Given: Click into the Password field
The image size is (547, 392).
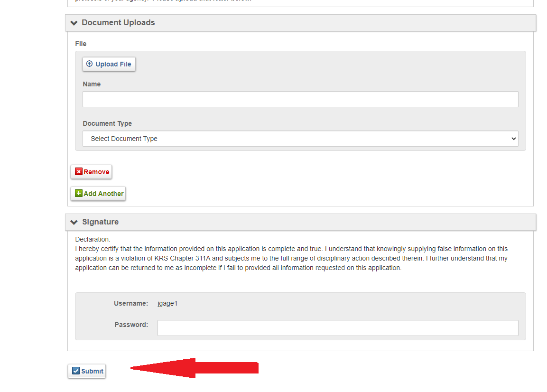Looking at the screenshot, I should pos(337,328).
